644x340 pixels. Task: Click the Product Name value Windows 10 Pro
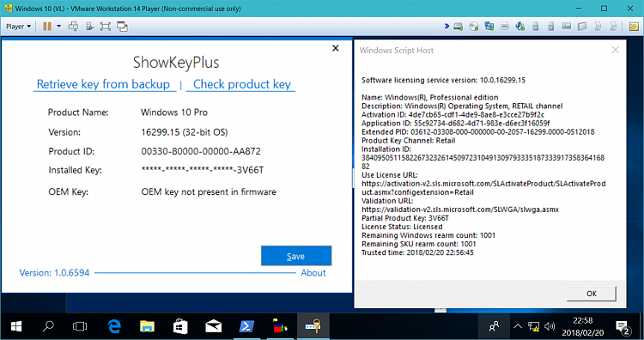click(174, 112)
